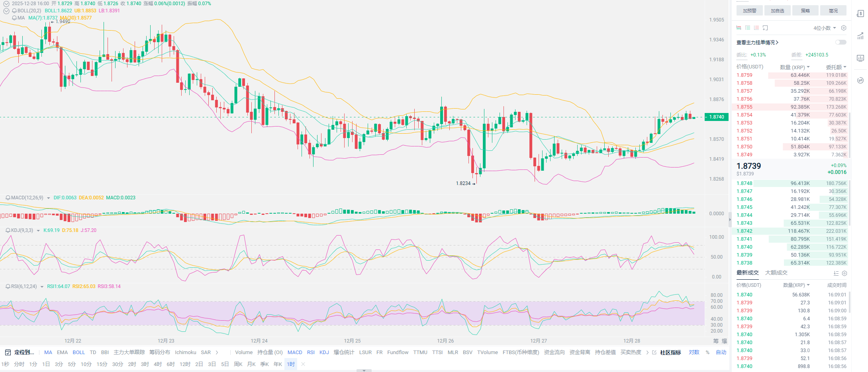The height and width of the screenshot is (372, 868).
Task: Open the 4位小数 decimal precision dropdown
Action: (x=825, y=28)
